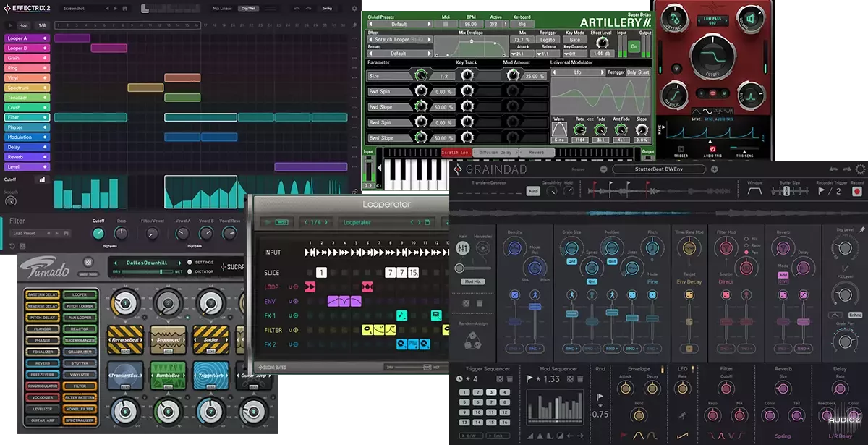This screenshot has height=445, width=868.
Task: Select the selected Filter block in grid
Action: click(200, 117)
